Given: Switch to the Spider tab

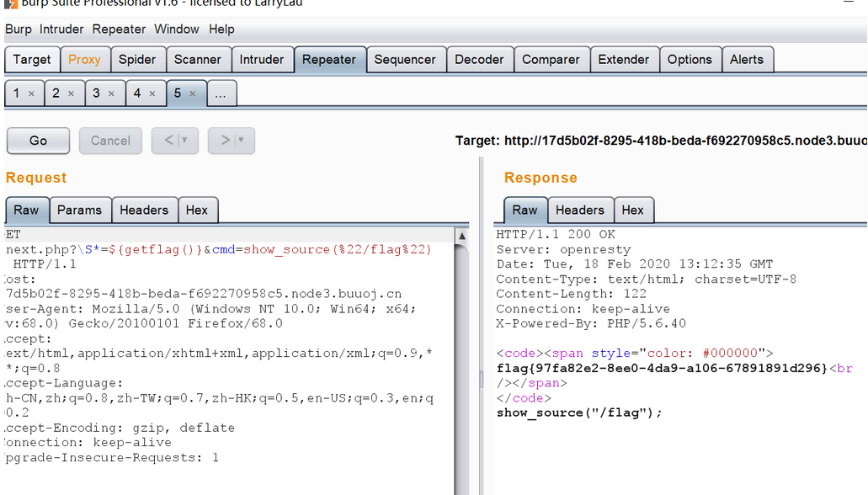Looking at the screenshot, I should pos(137,60).
